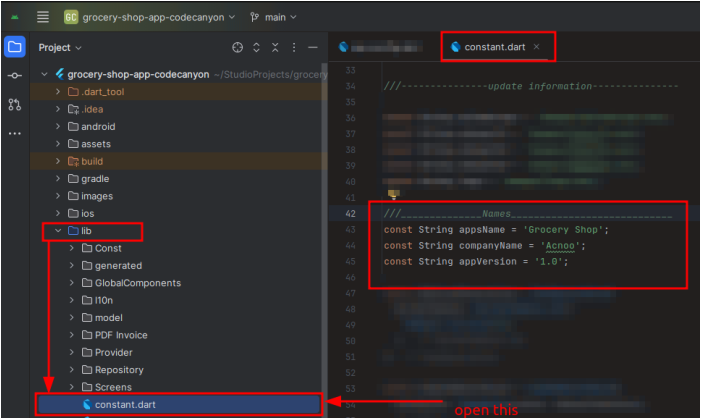This screenshot has width=702, height=419.
Task: Click Collapse All in Project panel
Action: tap(275, 47)
